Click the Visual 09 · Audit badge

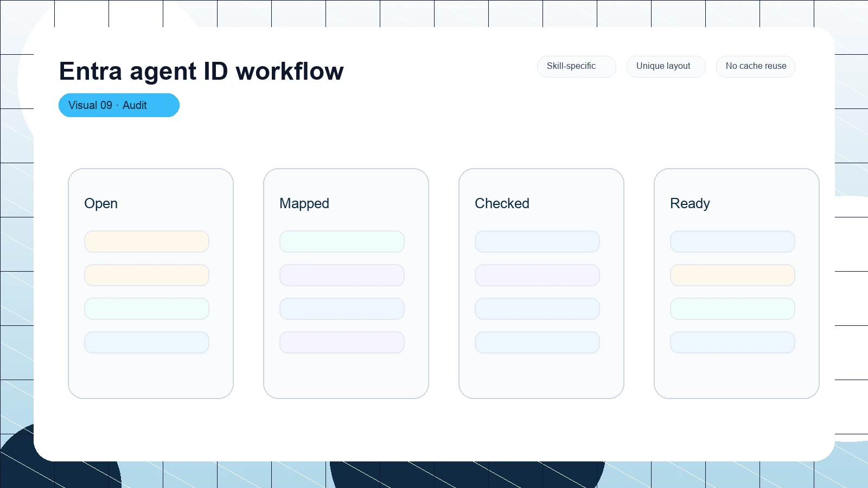coord(119,105)
